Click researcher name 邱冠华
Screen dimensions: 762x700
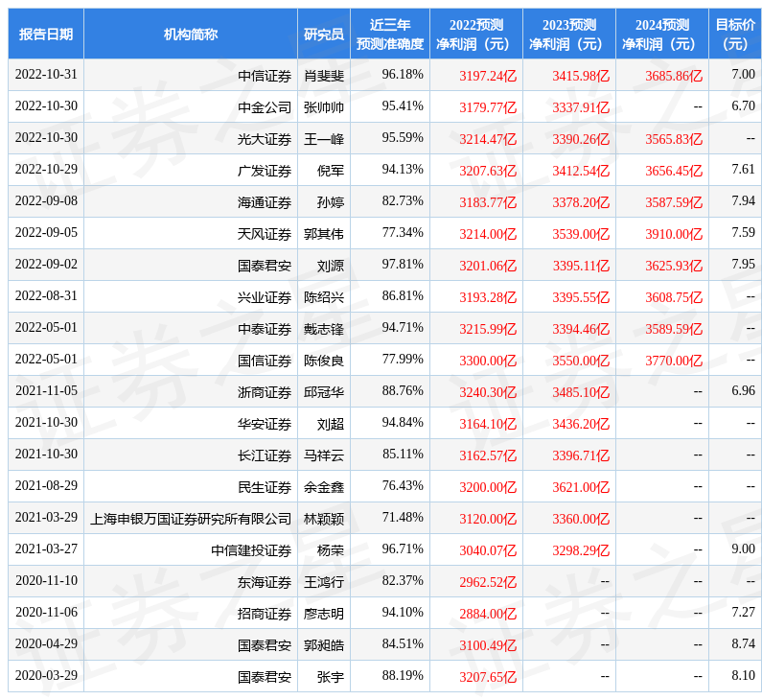(x=324, y=392)
